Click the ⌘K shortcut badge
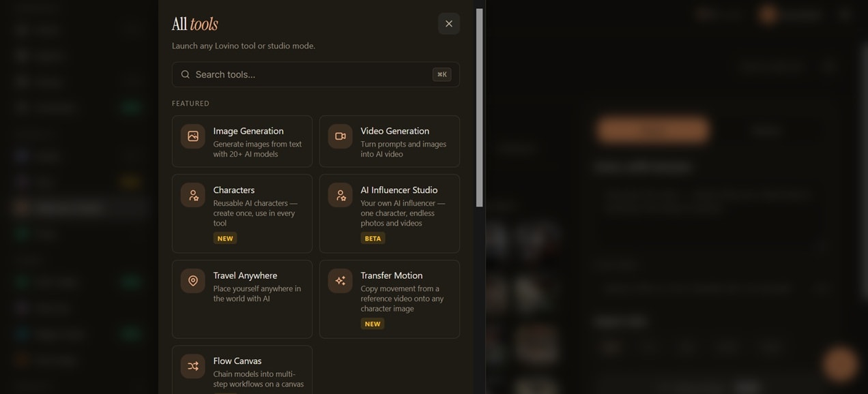Screen dimensions: 868x394 click(442, 74)
